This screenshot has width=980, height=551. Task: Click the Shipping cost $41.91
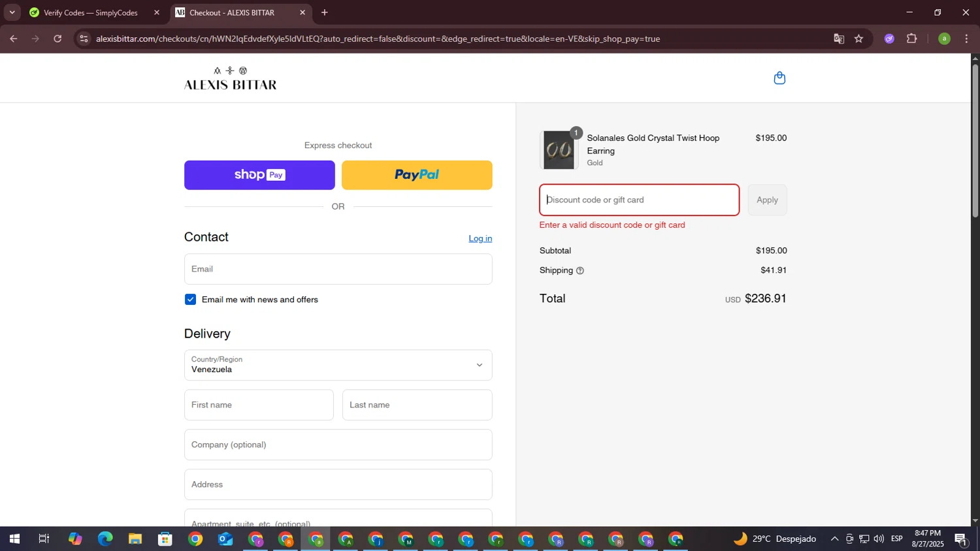(774, 270)
